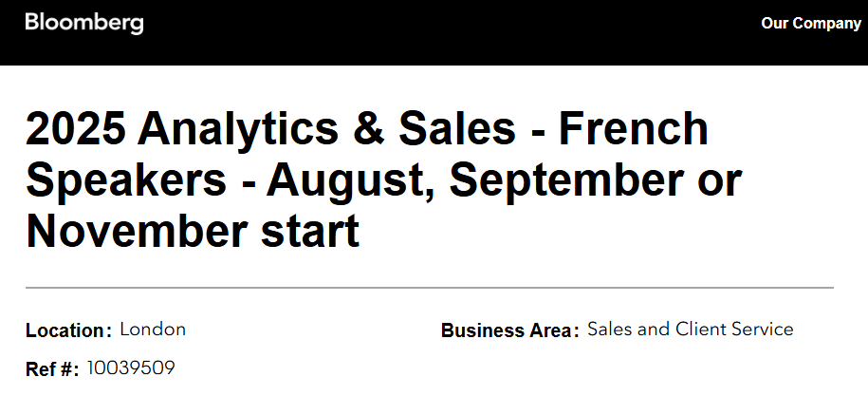Open the Sales and Client Service business area
Image resolution: width=868 pixels, height=396 pixels.
point(691,329)
